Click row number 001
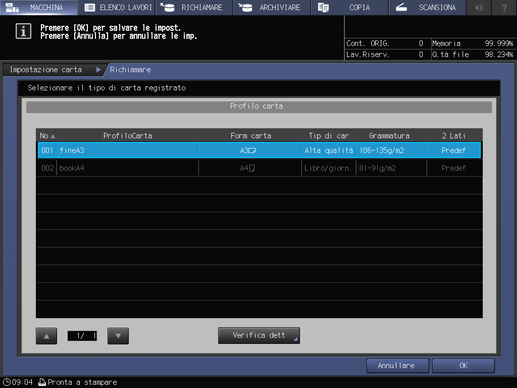Screen dimensions: 517x388 47,150
